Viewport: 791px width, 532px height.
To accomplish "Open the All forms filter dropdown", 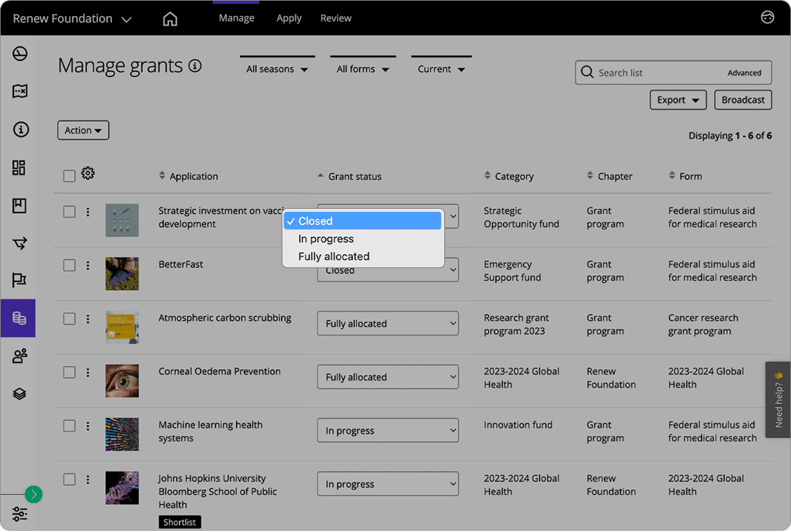I will (x=362, y=68).
